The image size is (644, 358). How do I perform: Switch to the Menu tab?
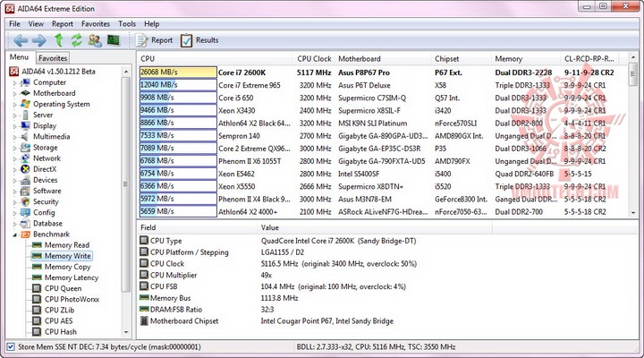(20, 57)
